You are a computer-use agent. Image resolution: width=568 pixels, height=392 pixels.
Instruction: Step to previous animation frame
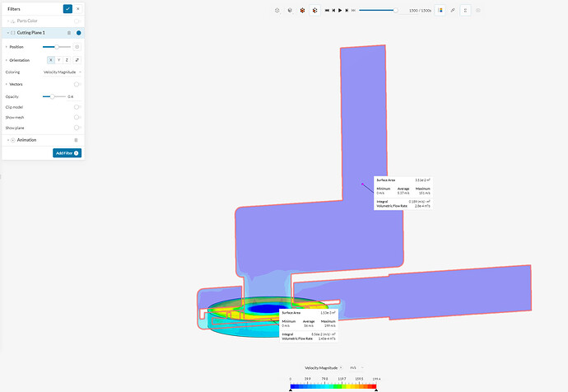click(x=333, y=11)
